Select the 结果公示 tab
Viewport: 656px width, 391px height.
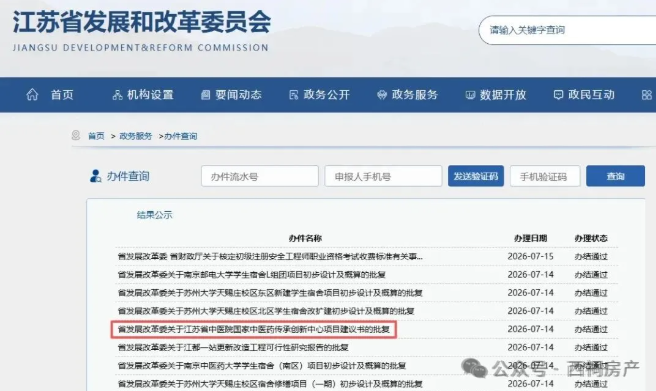(154, 215)
